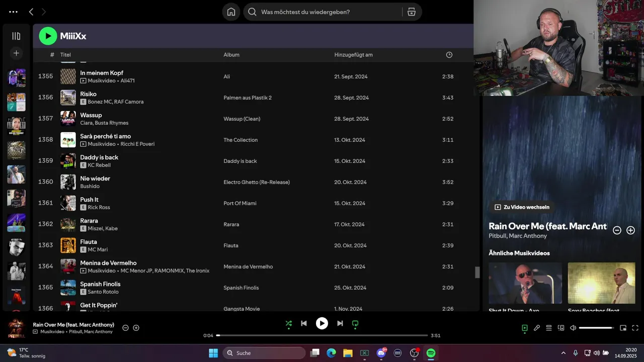Add song via plus icon in right panel
The width and height of the screenshot is (644, 362).
tap(630, 230)
